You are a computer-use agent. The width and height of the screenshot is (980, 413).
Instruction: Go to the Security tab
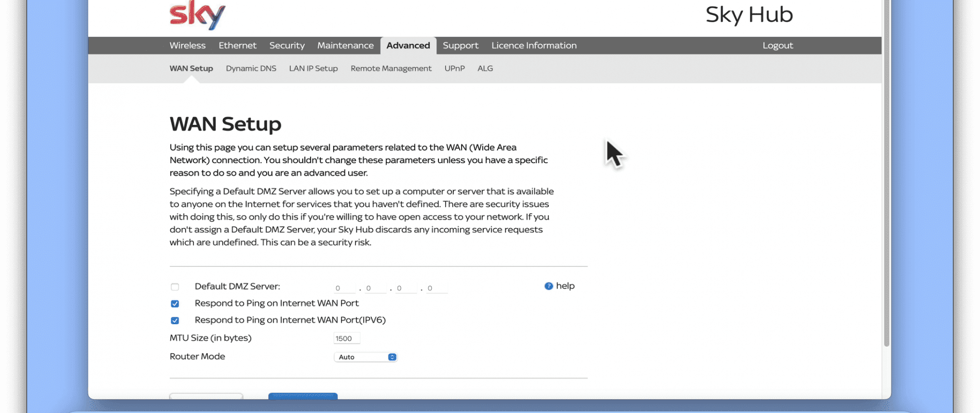[x=287, y=45]
